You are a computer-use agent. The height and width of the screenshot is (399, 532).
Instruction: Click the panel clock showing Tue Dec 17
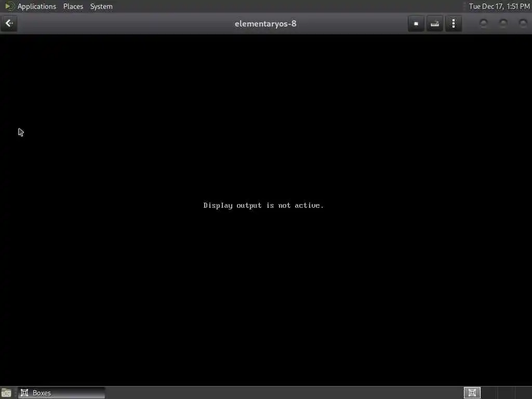499,6
